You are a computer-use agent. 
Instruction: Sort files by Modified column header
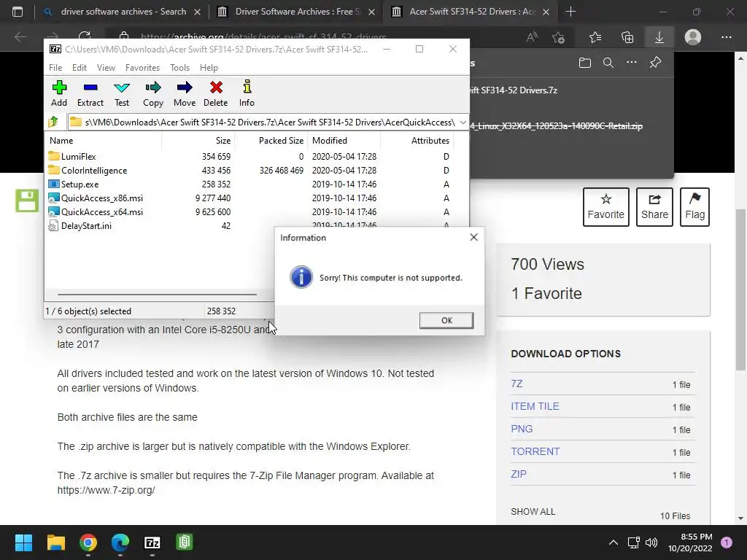tap(344, 141)
